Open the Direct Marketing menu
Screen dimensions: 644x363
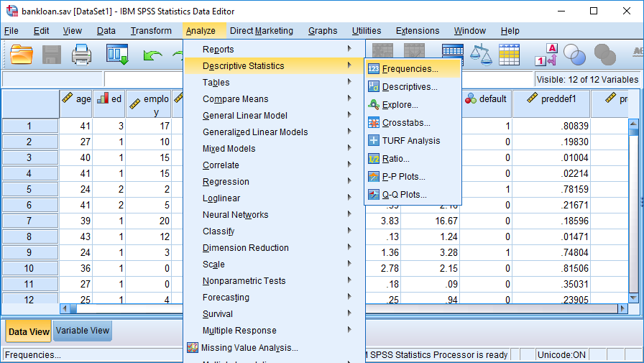(x=262, y=31)
